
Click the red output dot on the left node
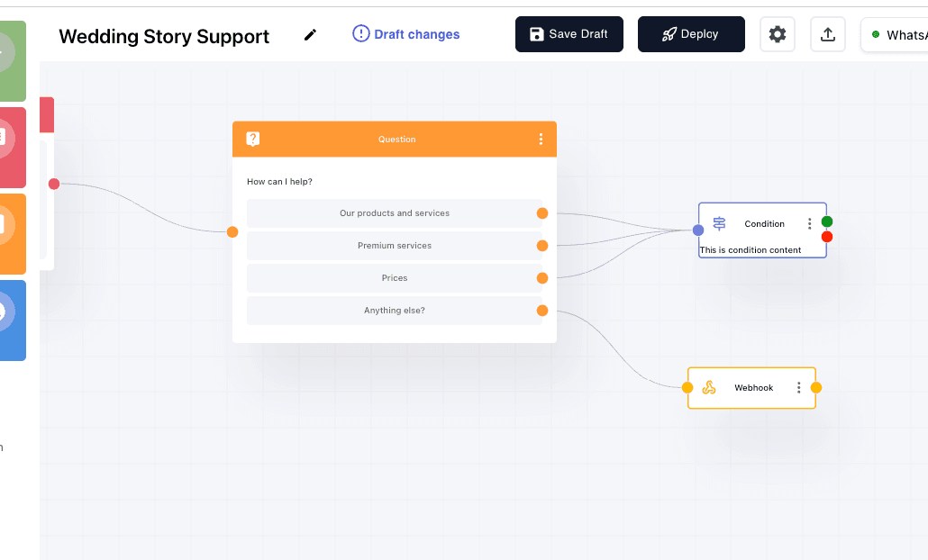[54, 184]
